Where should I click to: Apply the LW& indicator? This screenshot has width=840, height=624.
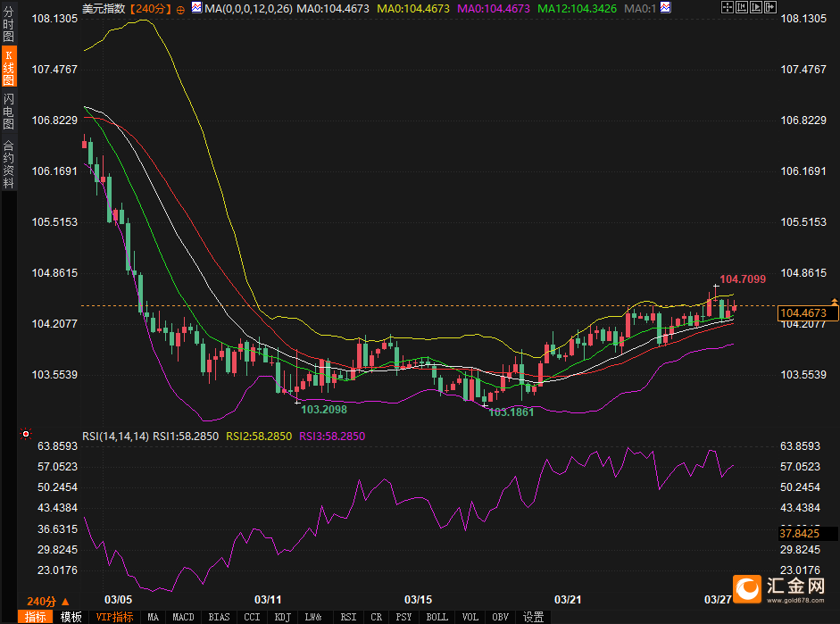[x=313, y=617]
